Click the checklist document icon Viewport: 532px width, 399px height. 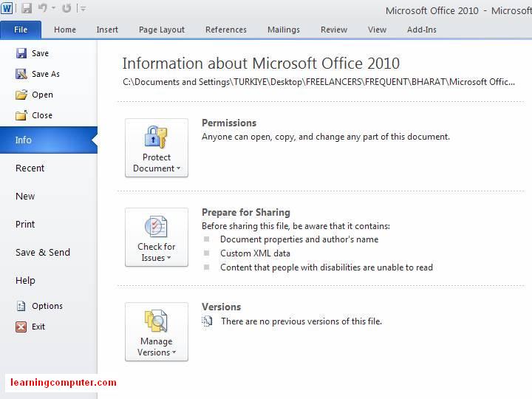[x=156, y=226]
